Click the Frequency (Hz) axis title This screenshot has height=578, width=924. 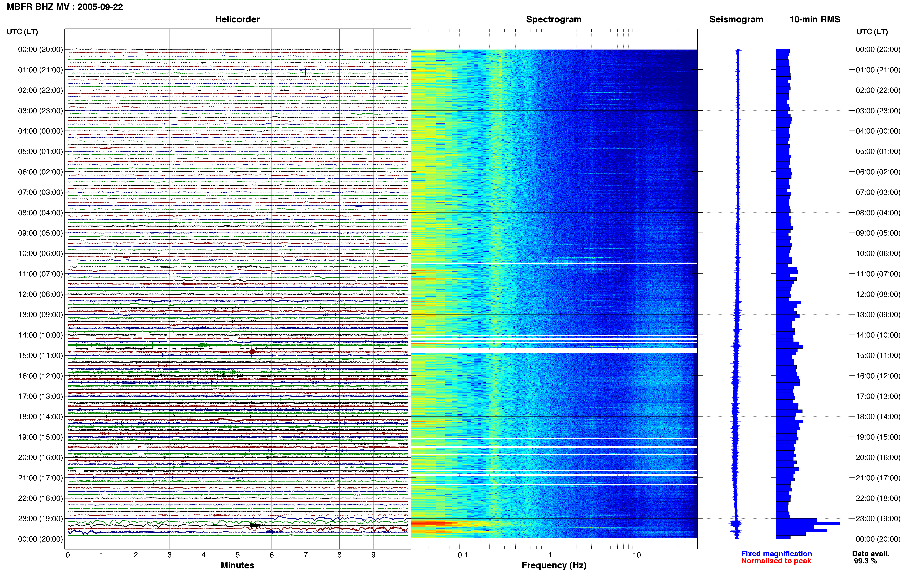554,565
